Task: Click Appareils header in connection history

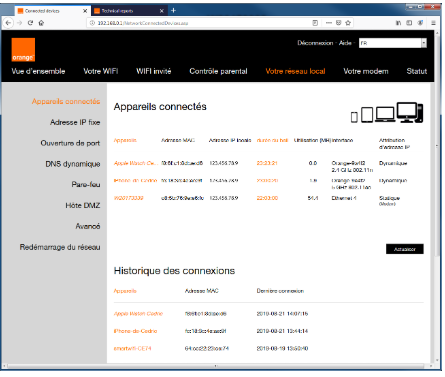Action: 125,291
